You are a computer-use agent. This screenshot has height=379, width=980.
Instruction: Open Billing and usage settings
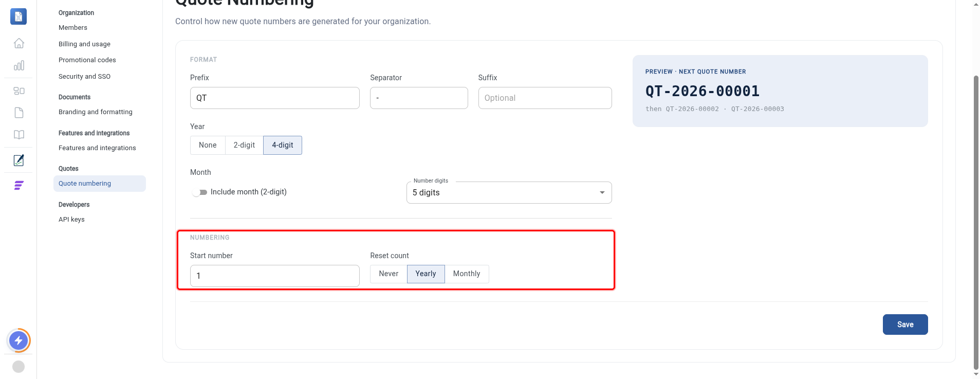point(84,44)
